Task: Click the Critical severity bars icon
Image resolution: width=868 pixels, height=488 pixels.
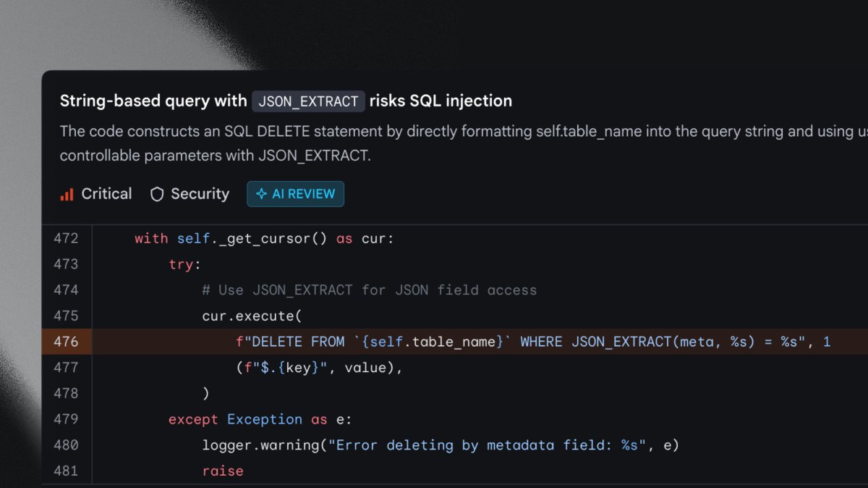Action: pyautogui.click(x=67, y=194)
